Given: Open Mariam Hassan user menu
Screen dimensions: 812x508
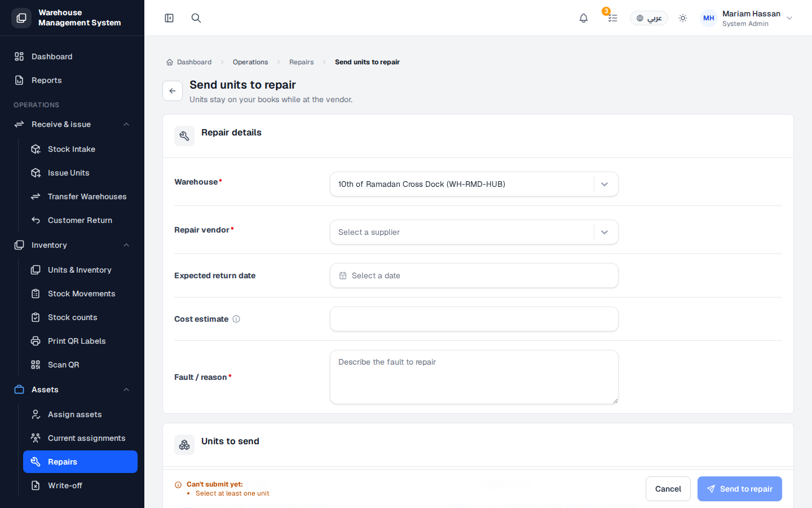Looking at the screenshot, I should pyautogui.click(x=747, y=18).
